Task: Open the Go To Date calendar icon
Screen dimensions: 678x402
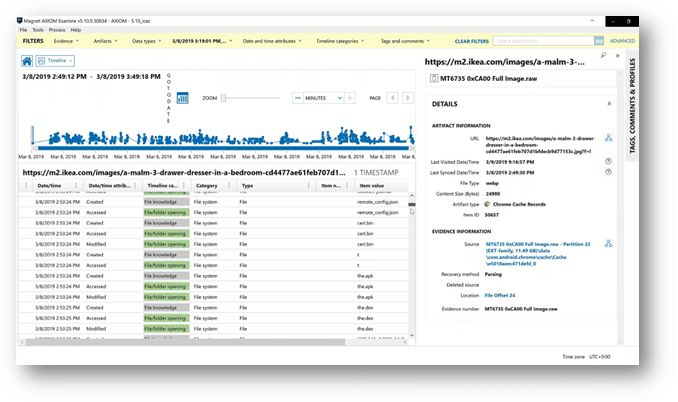Action: 182,98
